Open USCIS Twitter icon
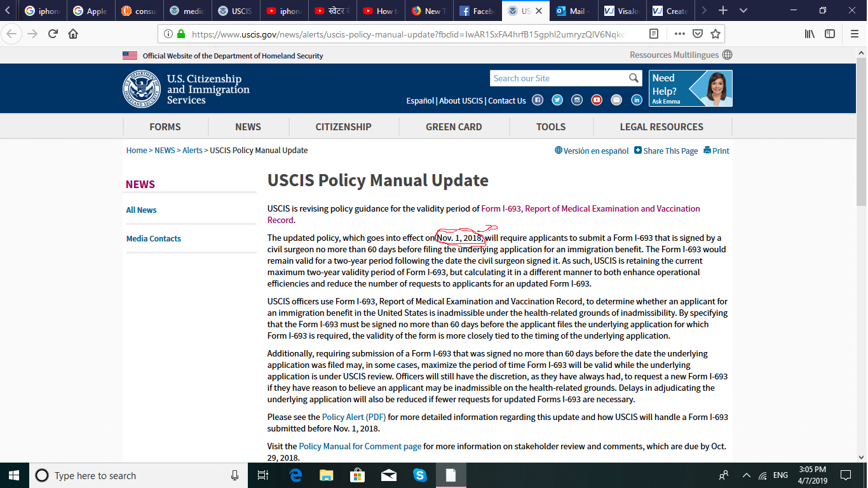 coord(557,100)
